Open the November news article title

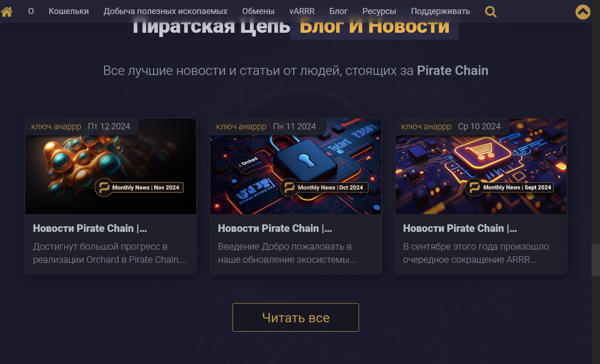point(90,229)
